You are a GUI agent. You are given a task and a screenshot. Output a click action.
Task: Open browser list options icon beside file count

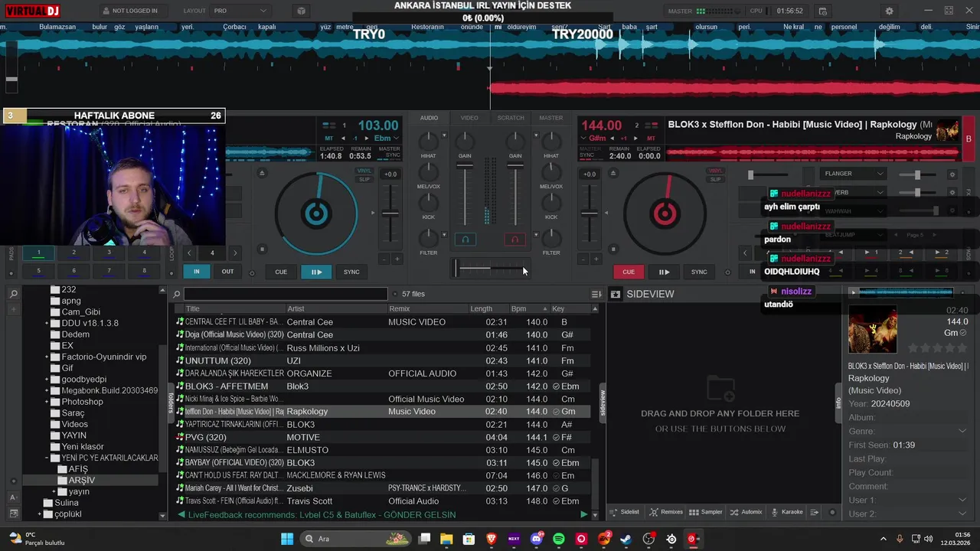(x=596, y=294)
